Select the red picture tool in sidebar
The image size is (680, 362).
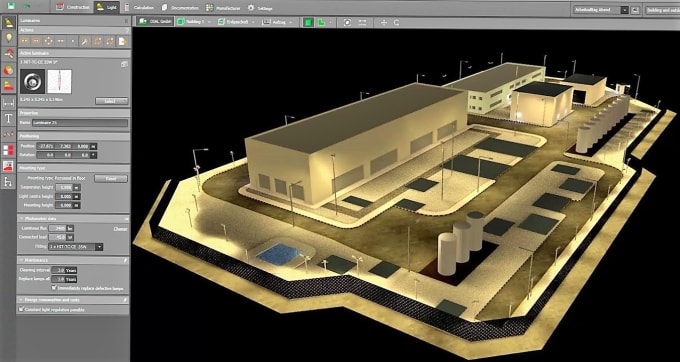coord(9,166)
